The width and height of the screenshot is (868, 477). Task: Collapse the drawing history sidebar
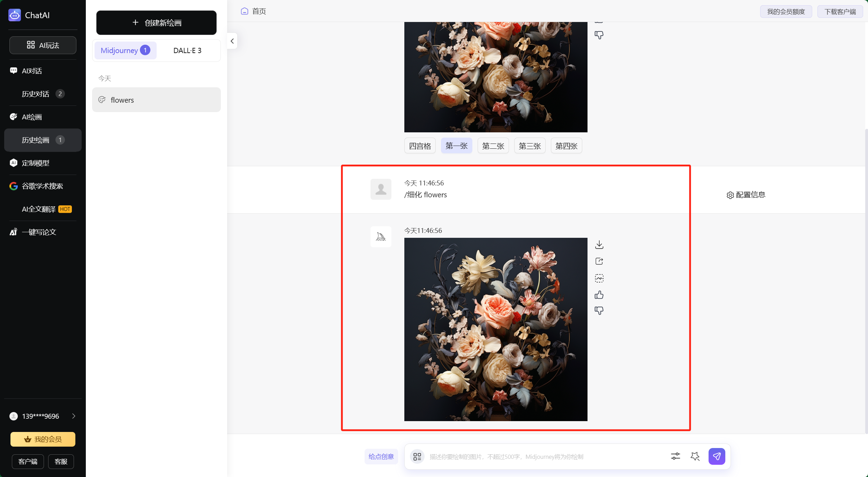(232, 41)
